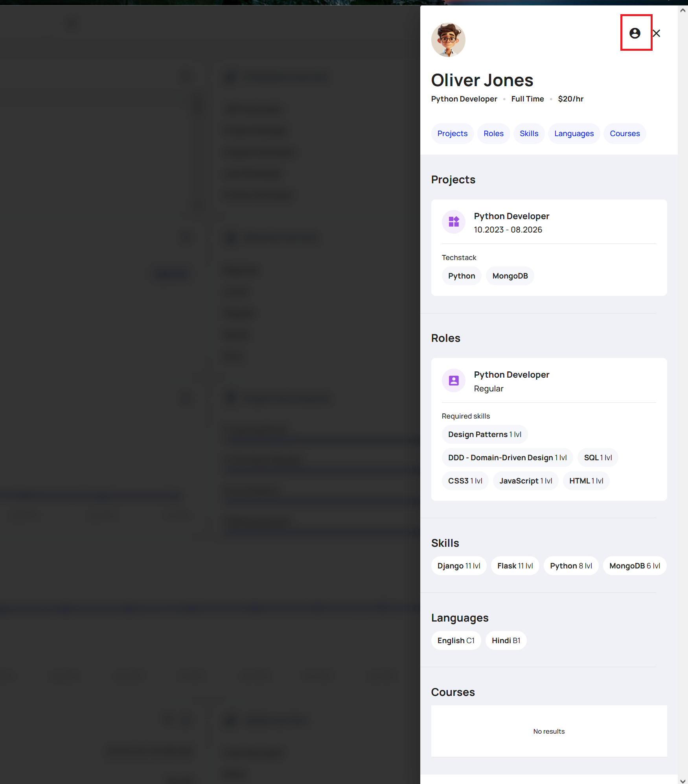Select the Design Patterns 1 lvl chip
Screen dimensions: 688x784
484,434
